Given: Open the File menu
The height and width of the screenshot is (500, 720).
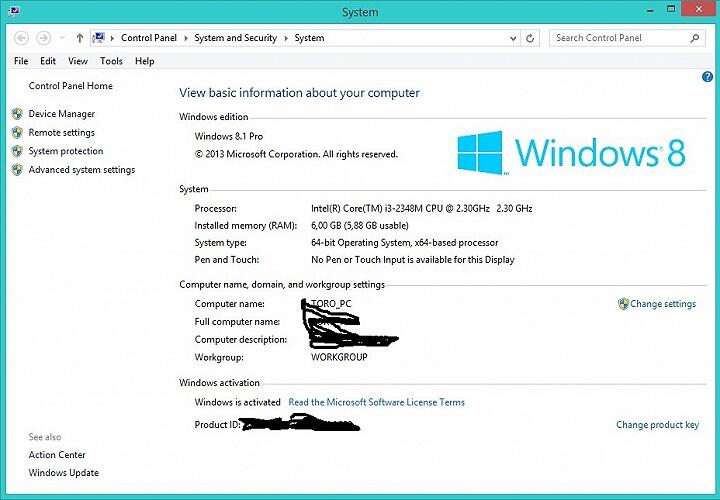Looking at the screenshot, I should pyautogui.click(x=21, y=61).
